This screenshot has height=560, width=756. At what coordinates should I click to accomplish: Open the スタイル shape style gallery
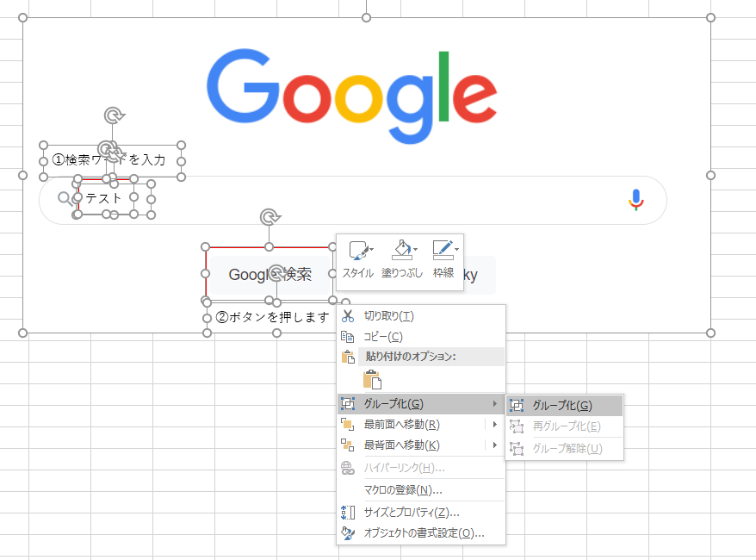click(x=357, y=259)
